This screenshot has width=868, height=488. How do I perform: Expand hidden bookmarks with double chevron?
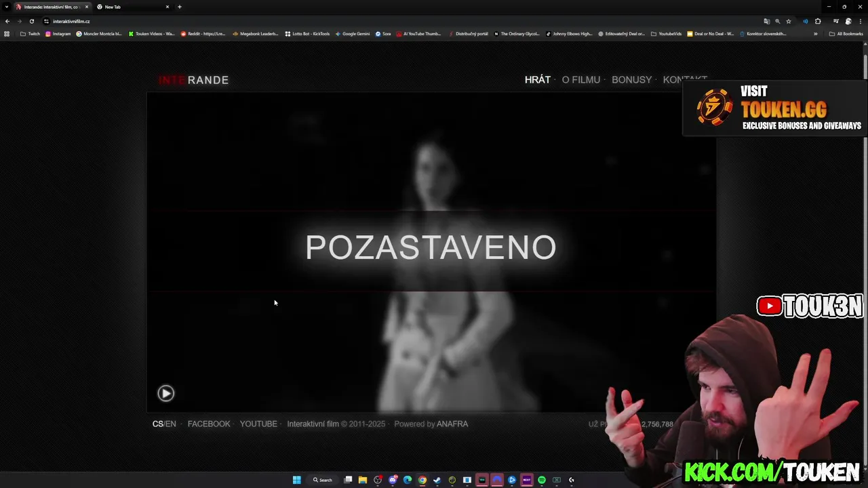815,34
